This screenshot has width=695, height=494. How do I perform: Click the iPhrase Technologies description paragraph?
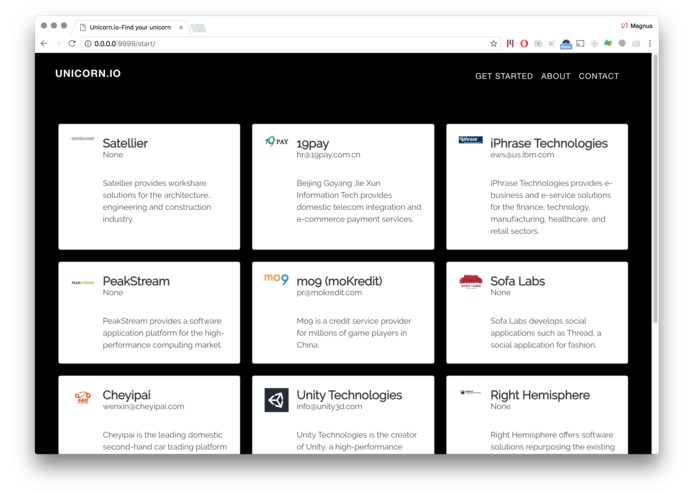(x=551, y=207)
